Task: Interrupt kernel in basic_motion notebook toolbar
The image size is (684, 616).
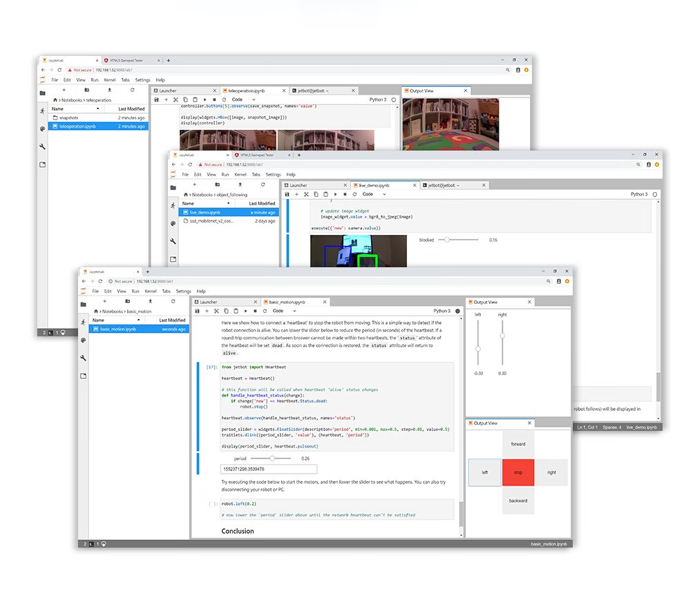Action: click(255, 311)
